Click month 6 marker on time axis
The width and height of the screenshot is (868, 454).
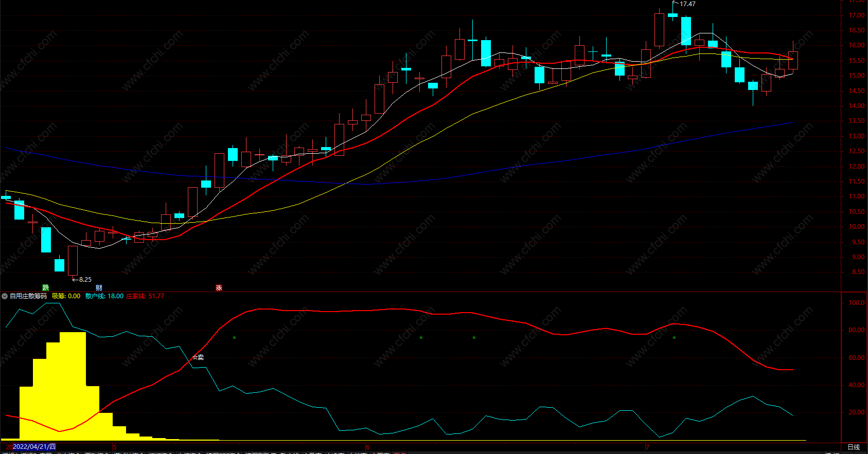(x=368, y=447)
